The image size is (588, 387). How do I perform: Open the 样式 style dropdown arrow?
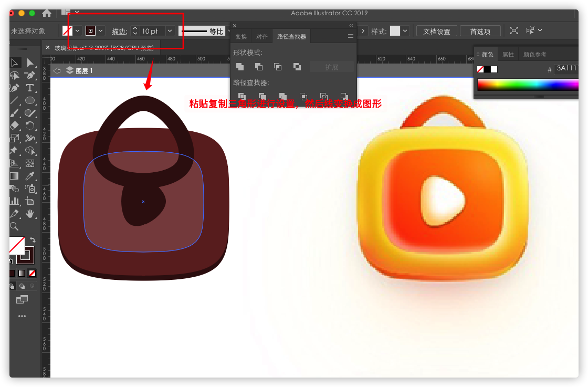(405, 31)
